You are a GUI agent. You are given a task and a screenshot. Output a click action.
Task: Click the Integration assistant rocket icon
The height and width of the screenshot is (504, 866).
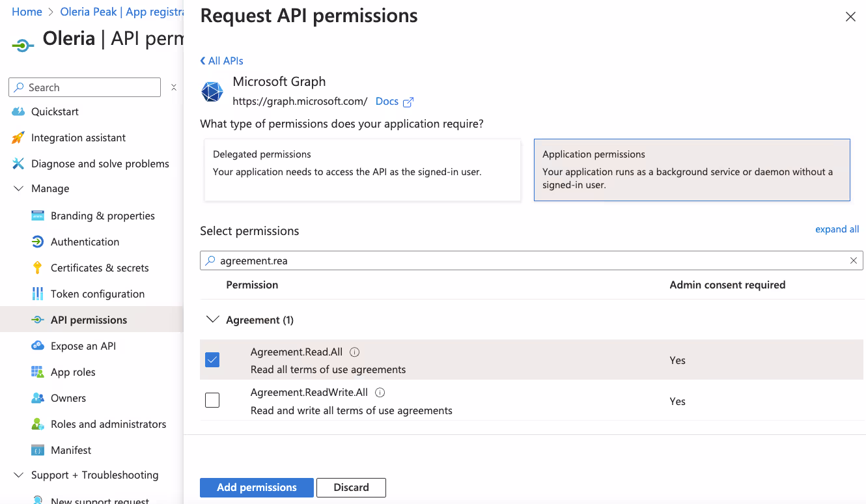coord(18,137)
